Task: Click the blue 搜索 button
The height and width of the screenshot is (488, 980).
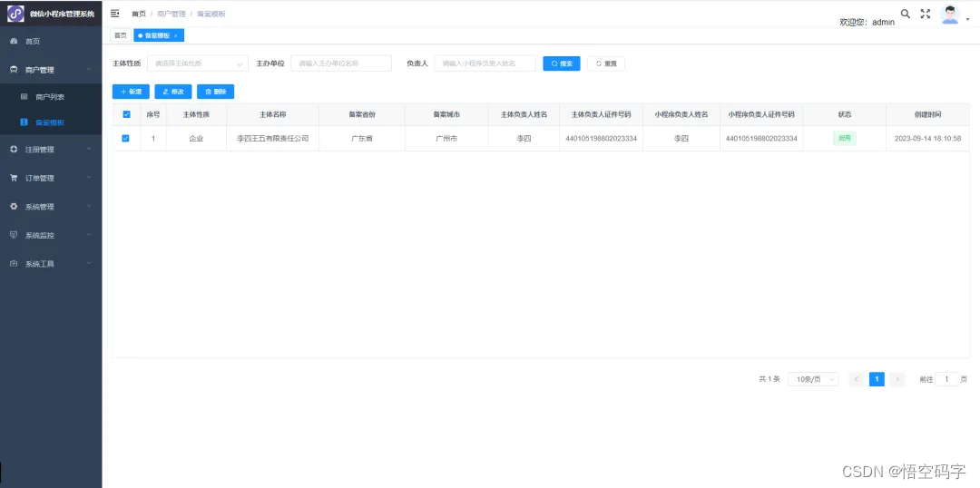Action: [x=562, y=63]
